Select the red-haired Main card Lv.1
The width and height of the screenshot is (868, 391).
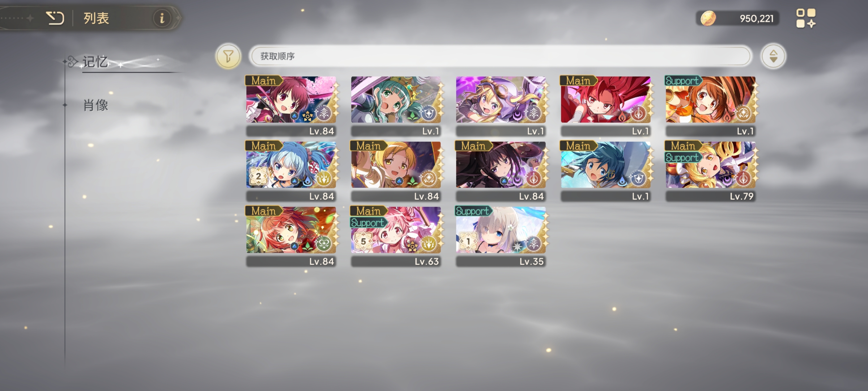click(x=606, y=106)
